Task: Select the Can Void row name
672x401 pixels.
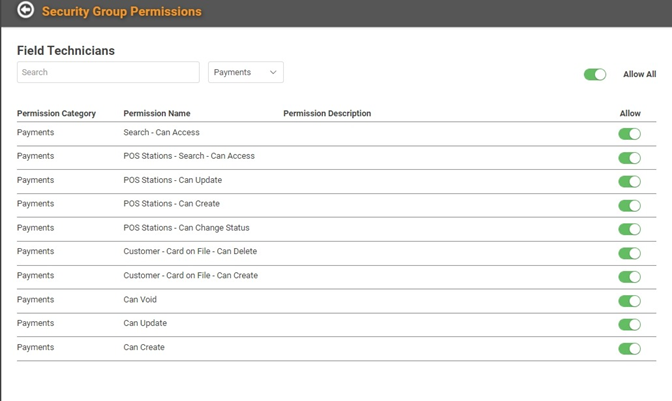Action: 140,299
